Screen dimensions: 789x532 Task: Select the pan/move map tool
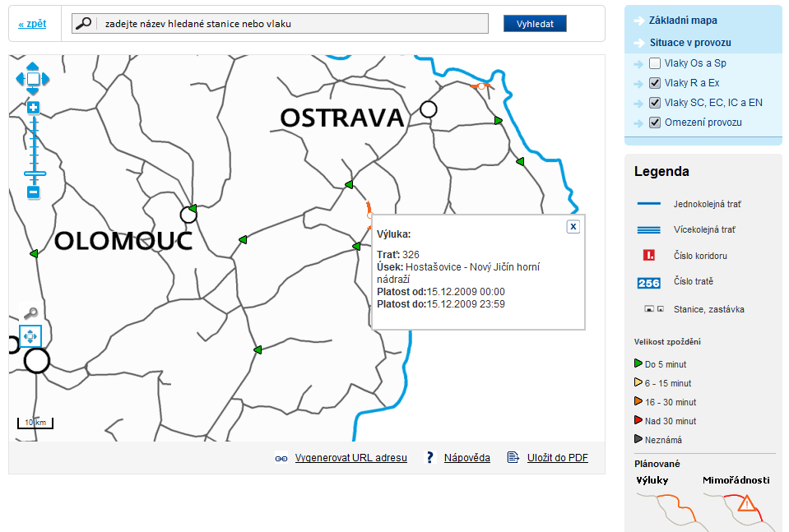tap(30, 337)
